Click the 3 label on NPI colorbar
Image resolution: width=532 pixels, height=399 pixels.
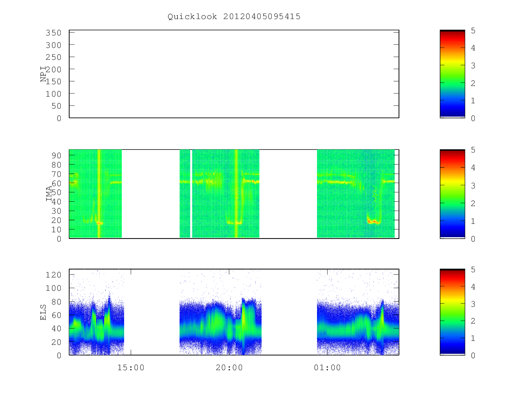473,66
